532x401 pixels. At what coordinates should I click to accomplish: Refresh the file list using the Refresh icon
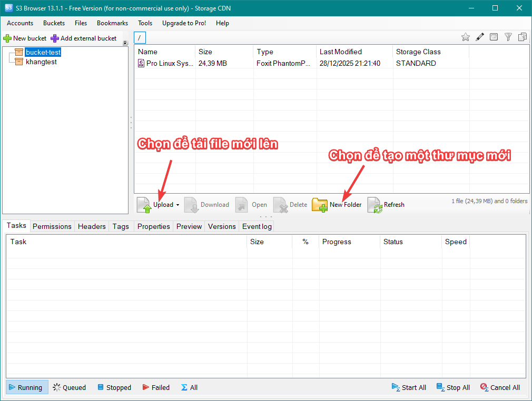point(375,205)
